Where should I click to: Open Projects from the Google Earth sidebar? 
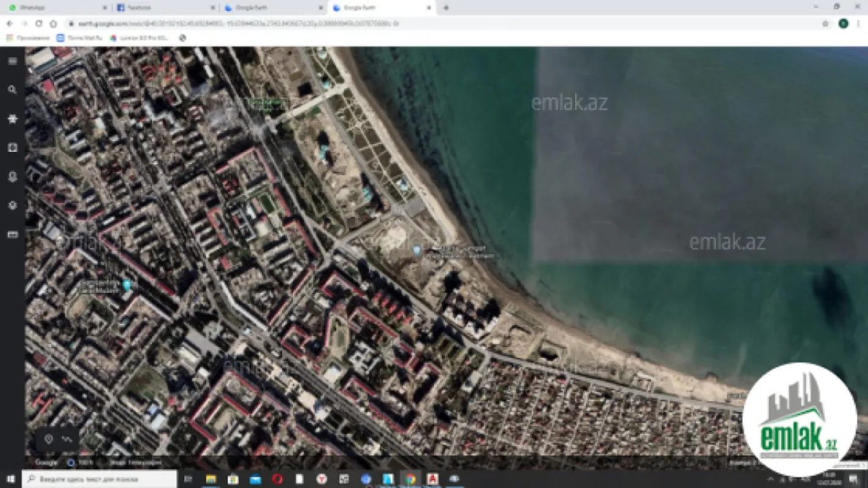11,176
